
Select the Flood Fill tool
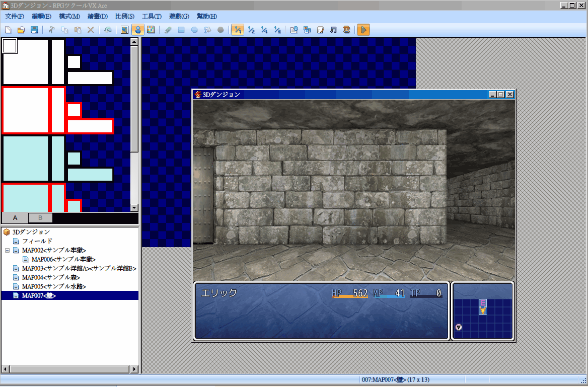point(207,30)
